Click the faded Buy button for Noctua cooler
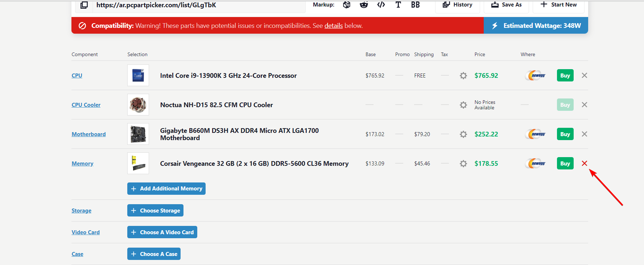 tap(565, 105)
